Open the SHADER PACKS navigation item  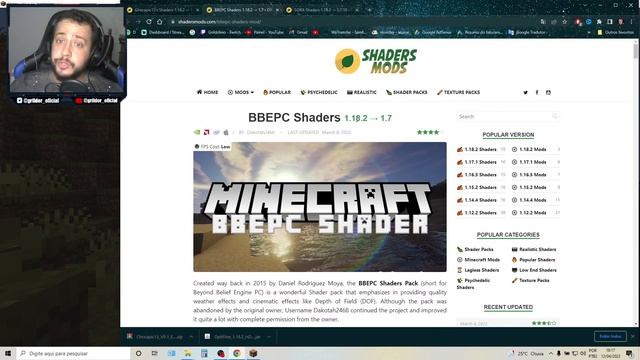pyautogui.click(x=407, y=93)
